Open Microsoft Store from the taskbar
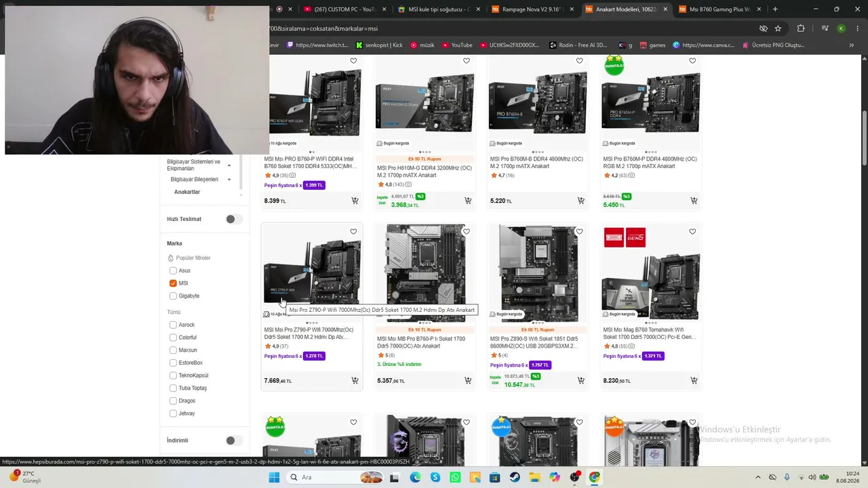Image resolution: width=868 pixels, height=488 pixels. (x=495, y=477)
